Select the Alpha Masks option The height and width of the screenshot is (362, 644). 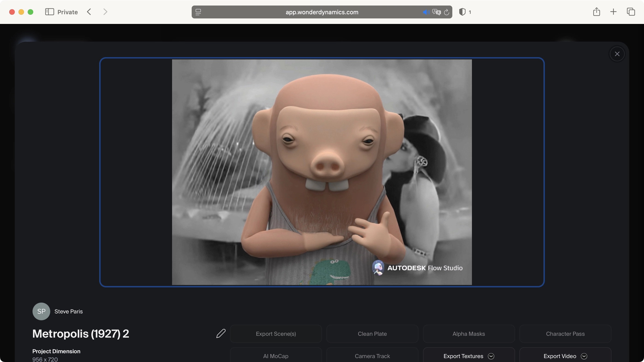click(468, 334)
